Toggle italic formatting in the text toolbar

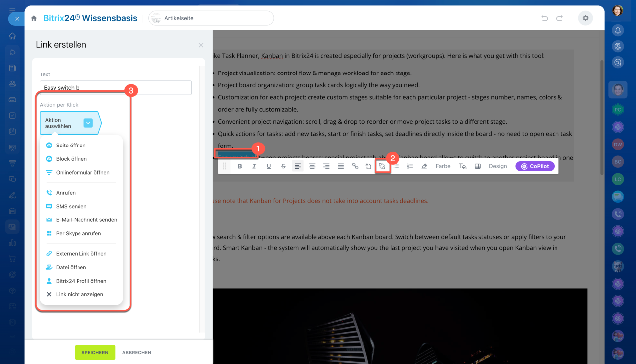tap(254, 166)
